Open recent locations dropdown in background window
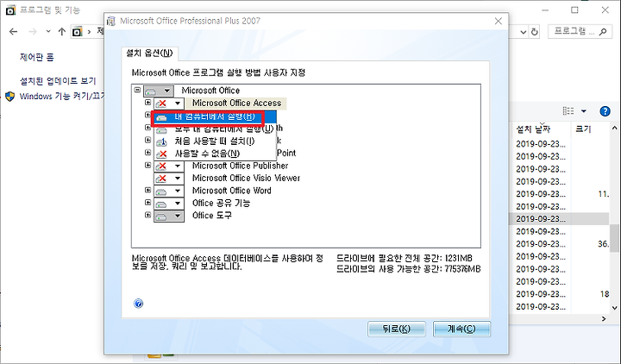 tap(48, 31)
